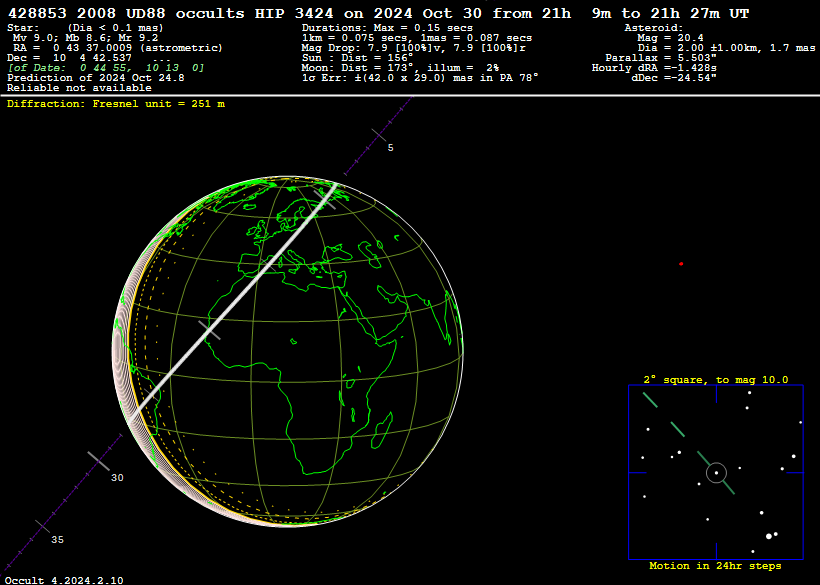The image size is (820, 585).
Task: Click the minute marker labeled 30
Action: pyautogui.click(x=98, y=461)
